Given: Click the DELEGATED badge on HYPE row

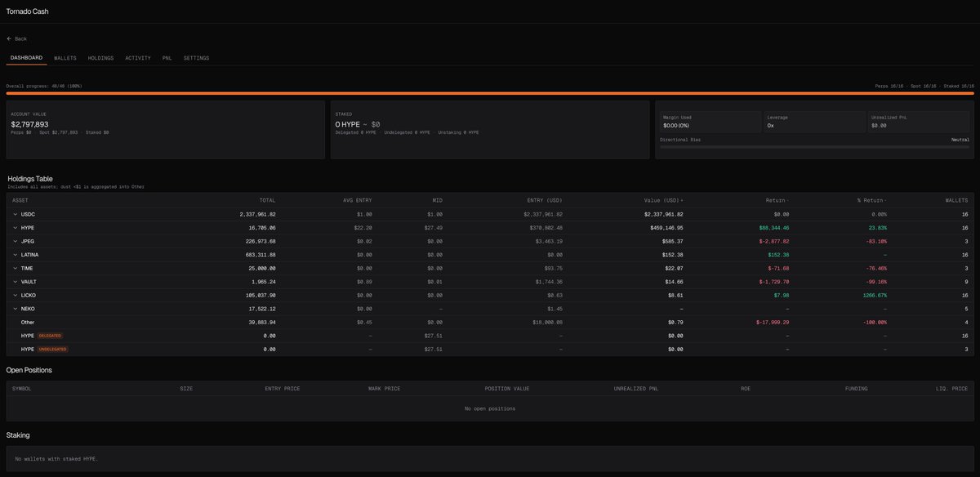Looking at the screenshot, I should point(49,336).
